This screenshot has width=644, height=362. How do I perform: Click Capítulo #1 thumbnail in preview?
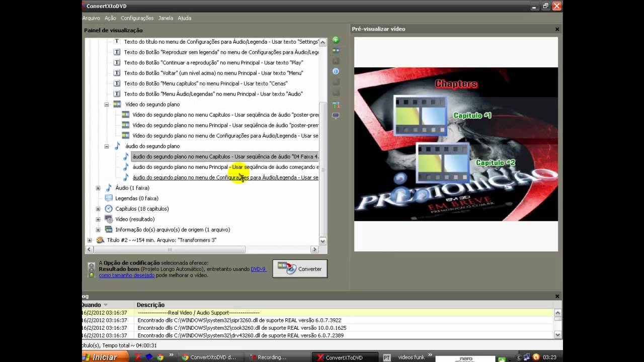pos(421,116)
